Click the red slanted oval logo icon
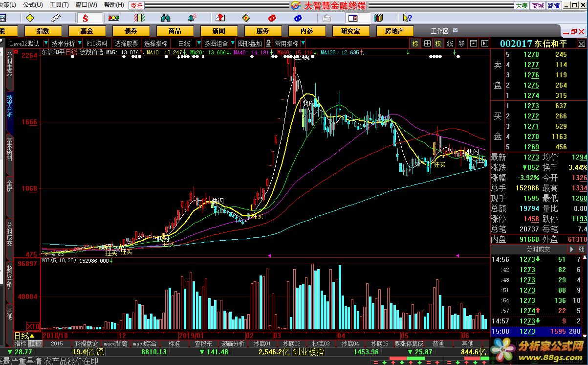 [x=272, y=18]
